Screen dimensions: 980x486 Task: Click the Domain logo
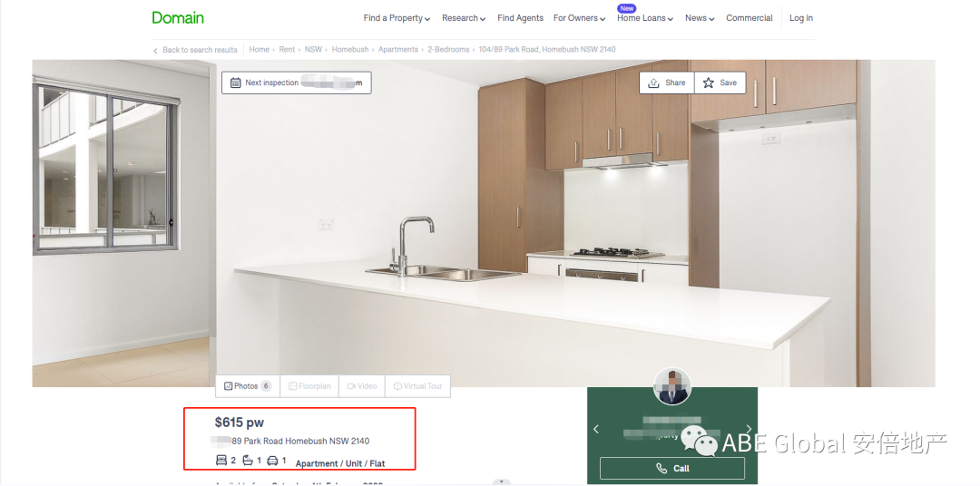coord(178,17)
